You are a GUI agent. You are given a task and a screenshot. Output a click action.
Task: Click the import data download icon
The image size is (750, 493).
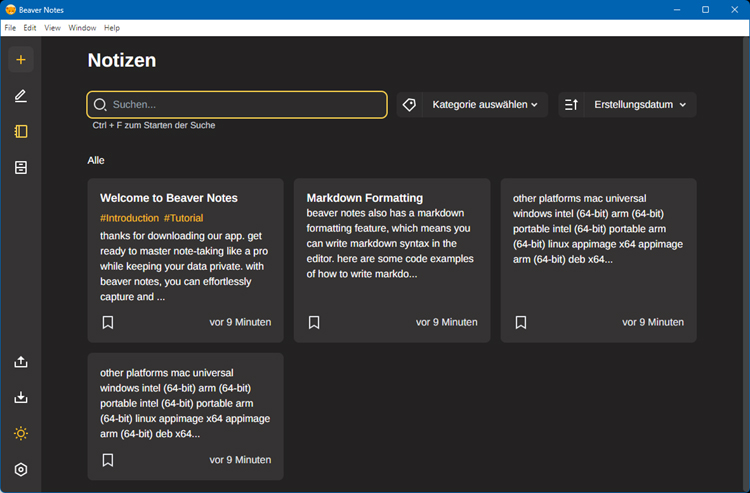click(x=21, y=397)
